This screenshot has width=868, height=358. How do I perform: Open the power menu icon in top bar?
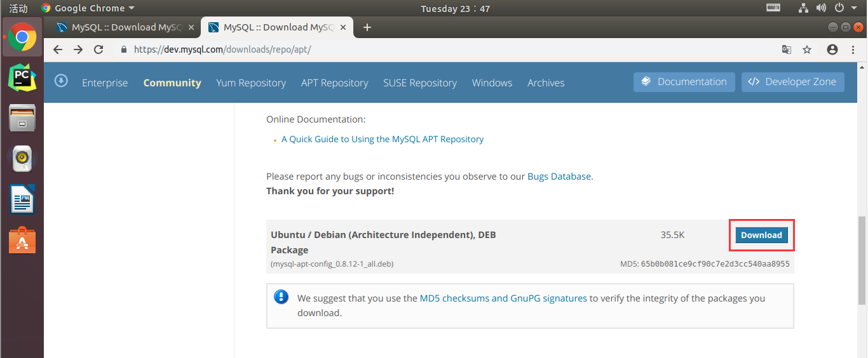point(839,8)
